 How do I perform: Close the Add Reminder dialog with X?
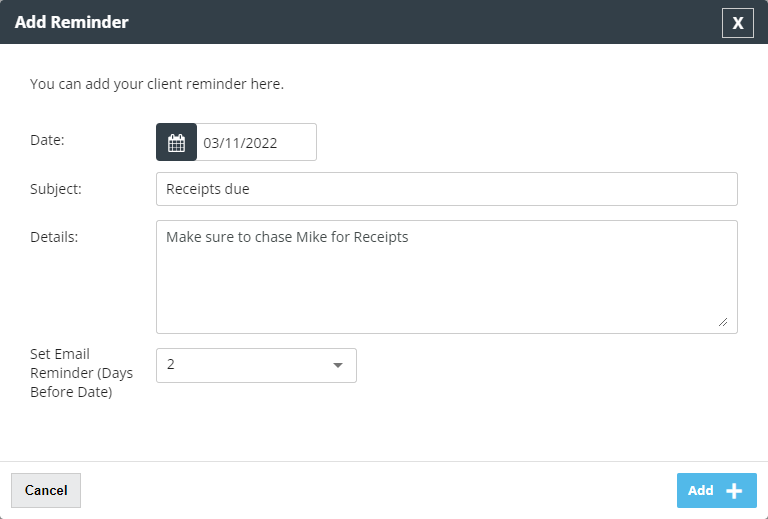pos(738,23)
